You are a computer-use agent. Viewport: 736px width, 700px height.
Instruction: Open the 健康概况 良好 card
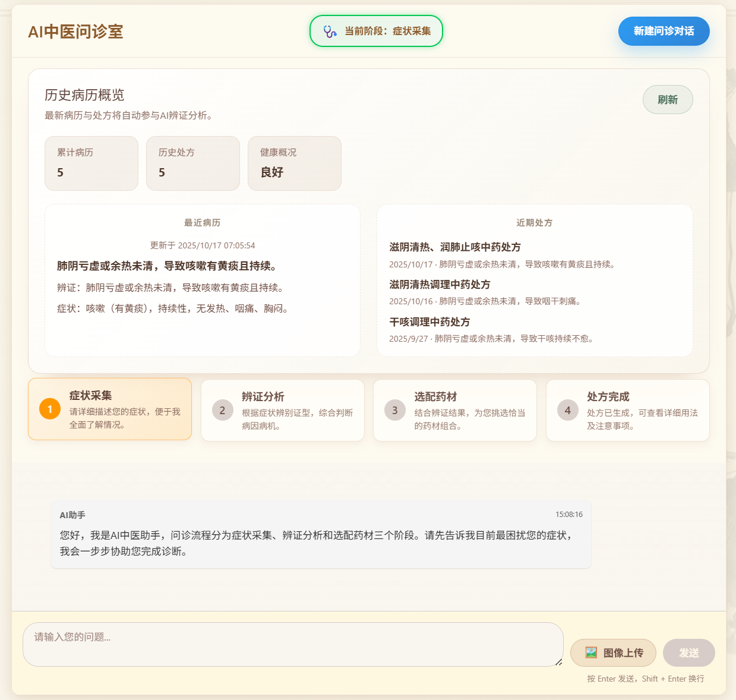tap(295, 163)
